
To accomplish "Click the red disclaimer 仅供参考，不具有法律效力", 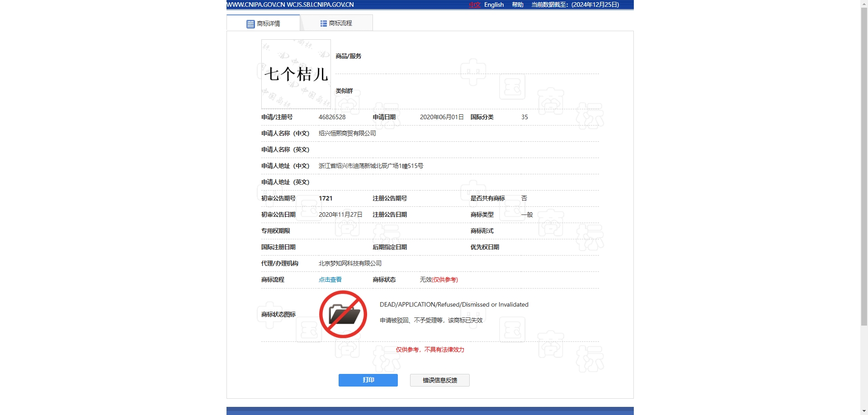I will 429,349.
